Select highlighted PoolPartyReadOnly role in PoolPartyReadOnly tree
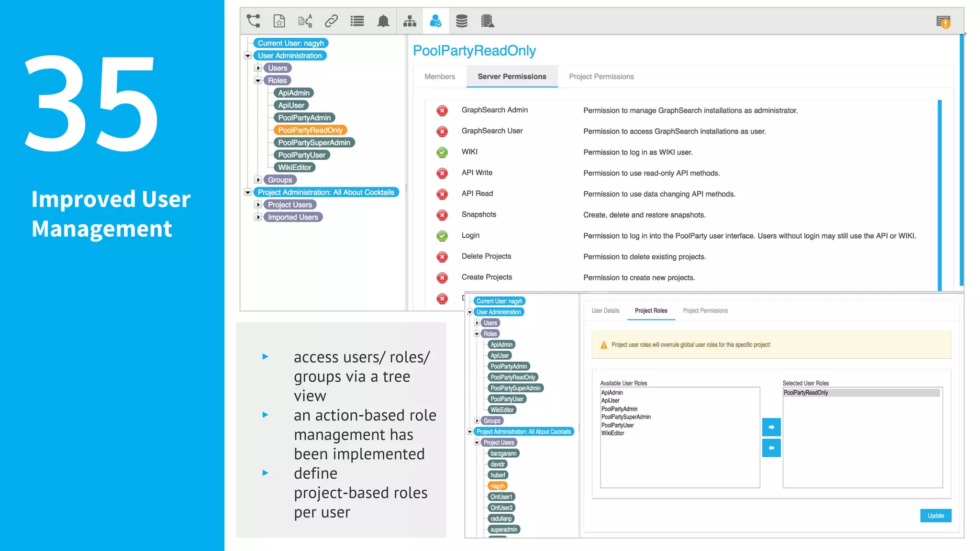Screen dimensions: 980x551 [310, 130]
